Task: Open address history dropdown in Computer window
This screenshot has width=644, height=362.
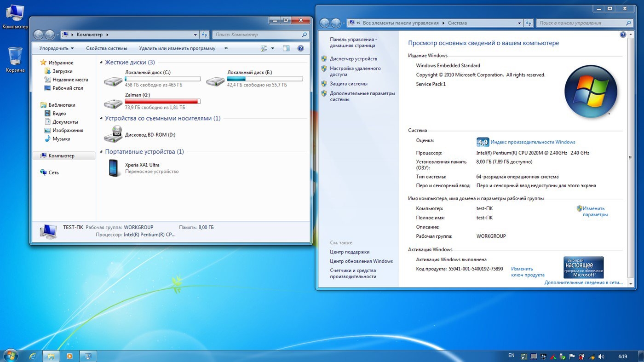Action: tap(195, 34)
